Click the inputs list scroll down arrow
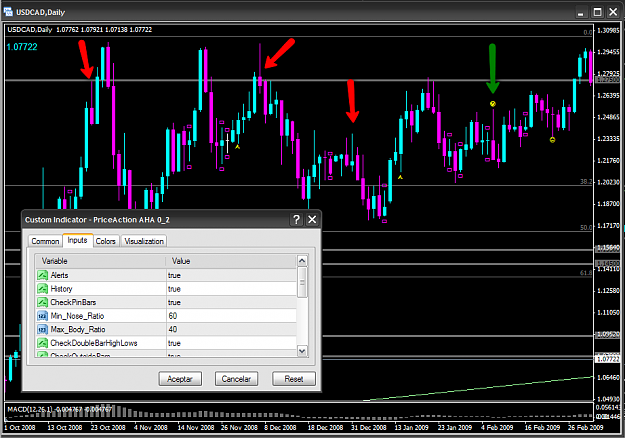The height and width of the screenshot is (438, 625). (x=302, y=351)
